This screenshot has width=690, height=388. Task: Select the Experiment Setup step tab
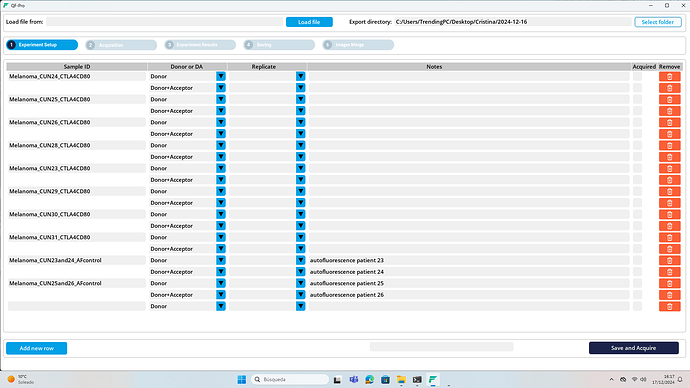click(42, 45)
